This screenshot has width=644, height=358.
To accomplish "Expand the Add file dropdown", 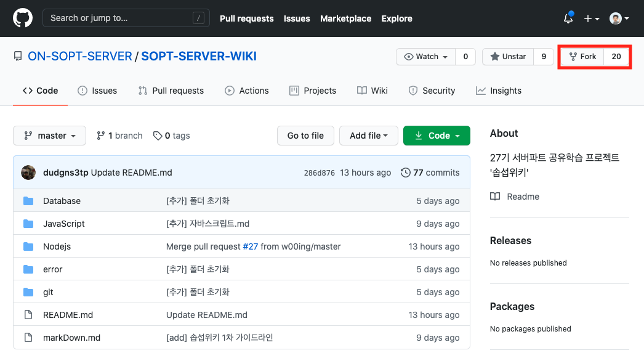I will 368,136.
